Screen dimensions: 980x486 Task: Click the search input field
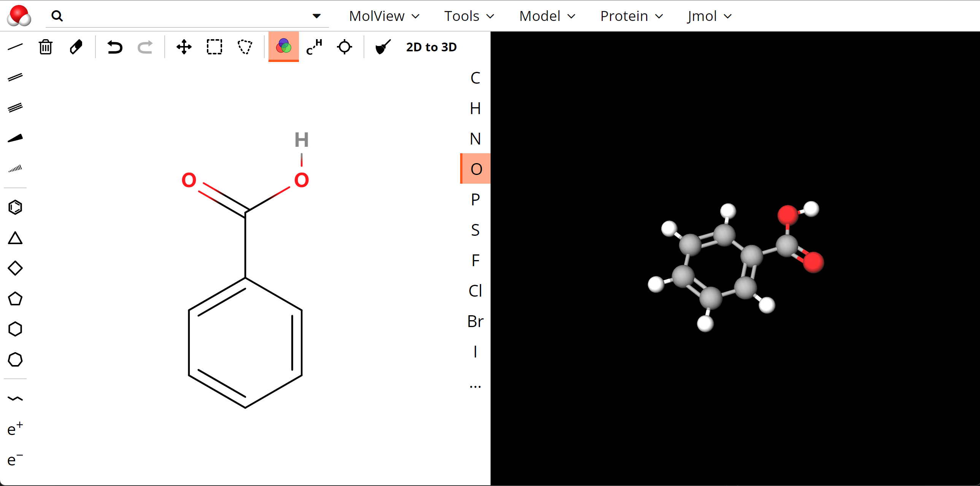tap(186, 16)
